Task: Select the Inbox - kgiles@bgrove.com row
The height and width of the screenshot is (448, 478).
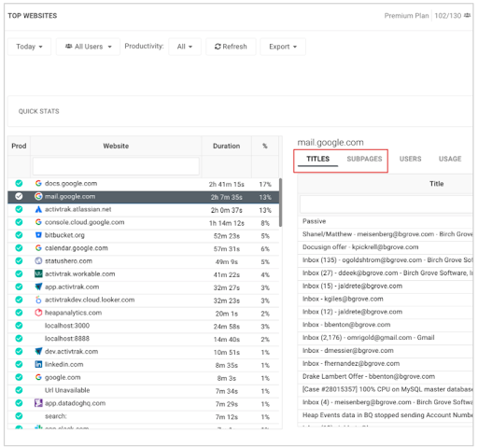Action: click(386, 299)
